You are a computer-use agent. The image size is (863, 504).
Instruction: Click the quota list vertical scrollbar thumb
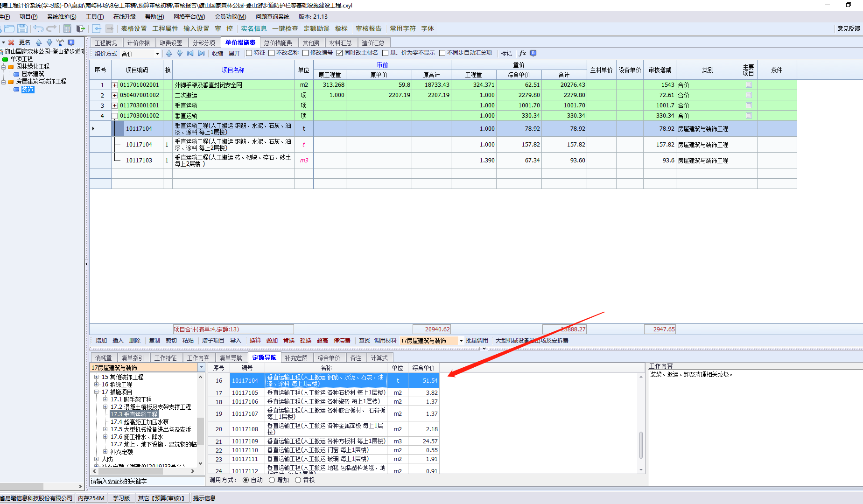[x=641, y=445]
